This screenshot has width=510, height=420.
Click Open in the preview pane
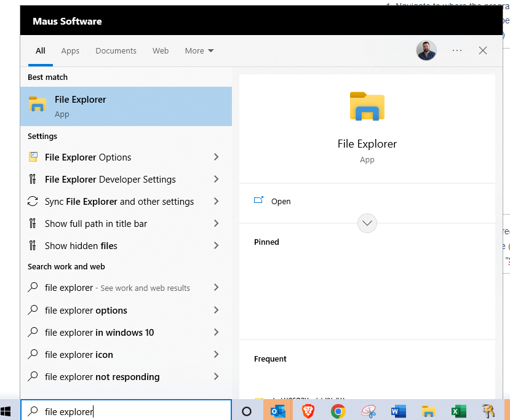point(281,202)
